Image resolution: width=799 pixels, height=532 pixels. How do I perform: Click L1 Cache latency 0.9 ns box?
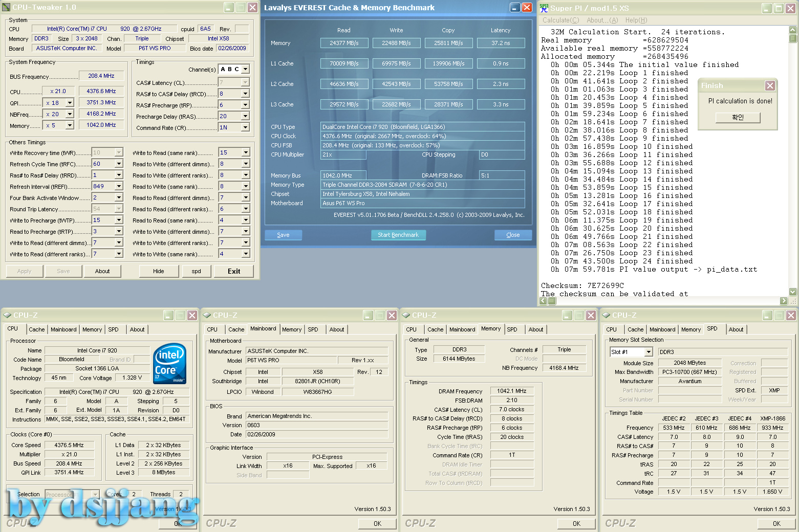click(501, 63)
